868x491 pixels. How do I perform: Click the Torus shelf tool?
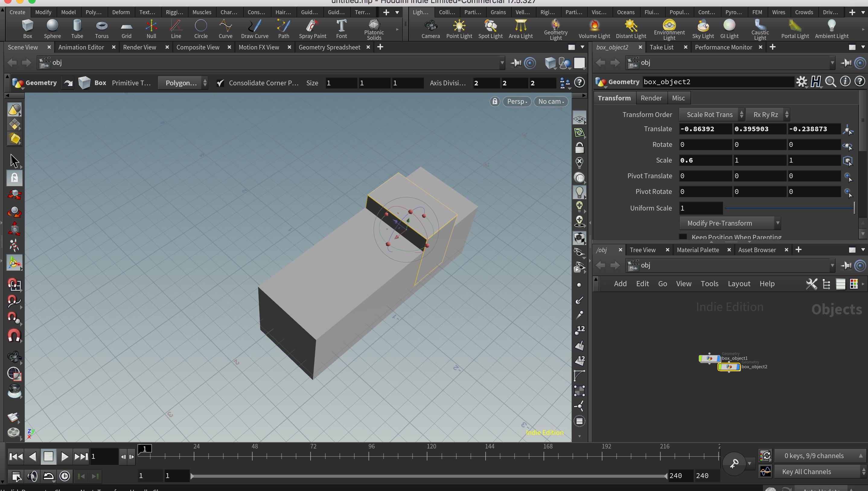101,29
